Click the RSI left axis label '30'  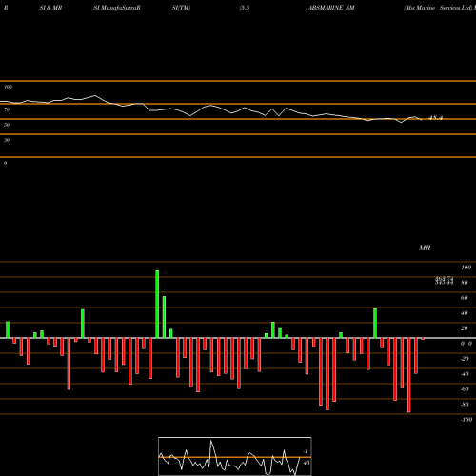tap(7, 140)
